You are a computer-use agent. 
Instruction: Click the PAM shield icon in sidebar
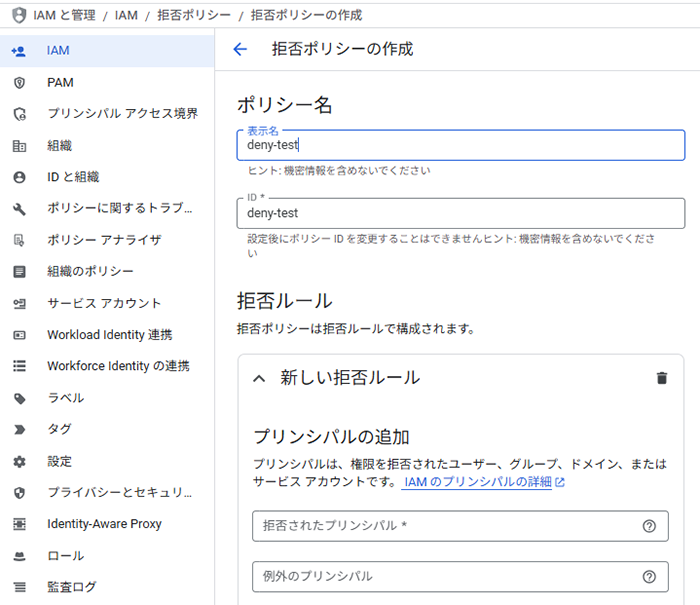[19, 82]
